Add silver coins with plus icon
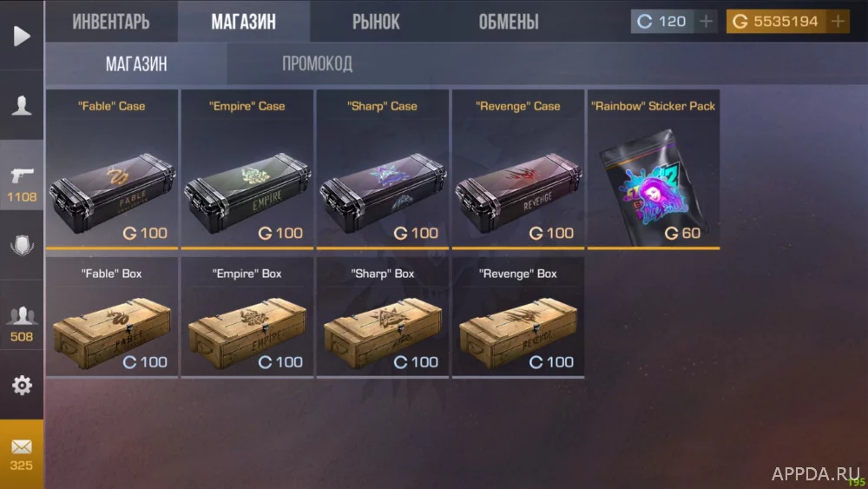Screen dimensions: 868x489 [706, 22]
